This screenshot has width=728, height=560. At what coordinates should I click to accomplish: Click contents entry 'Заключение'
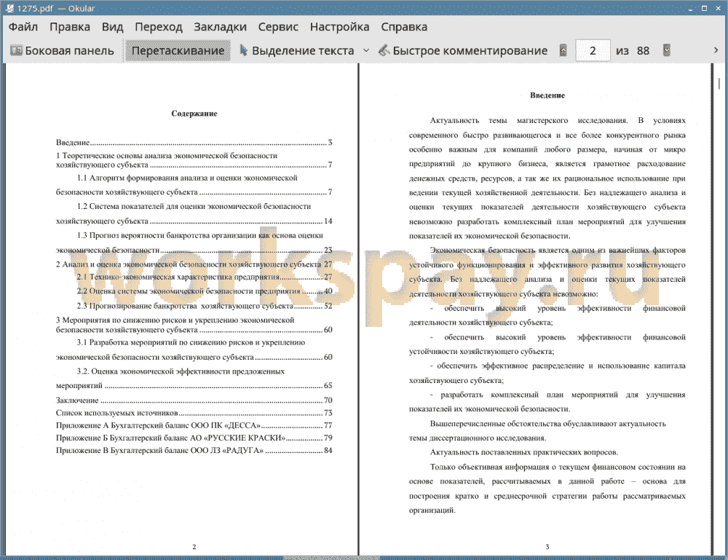[194, 401]
